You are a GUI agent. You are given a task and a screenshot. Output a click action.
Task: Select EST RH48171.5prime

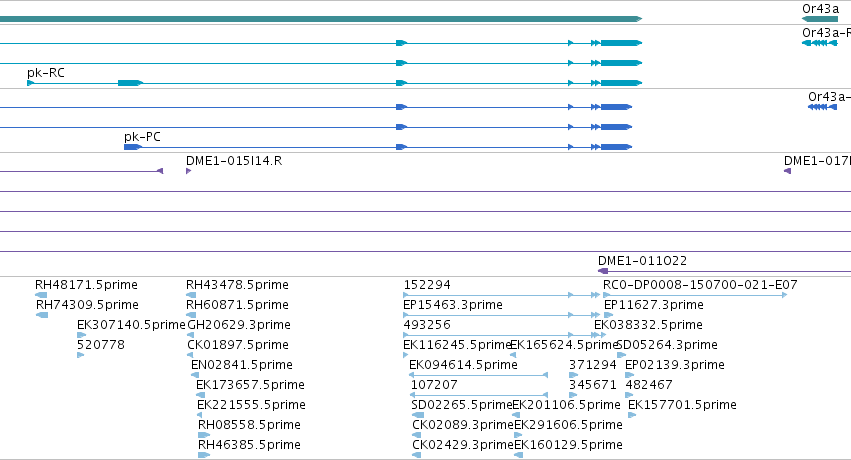86,285
